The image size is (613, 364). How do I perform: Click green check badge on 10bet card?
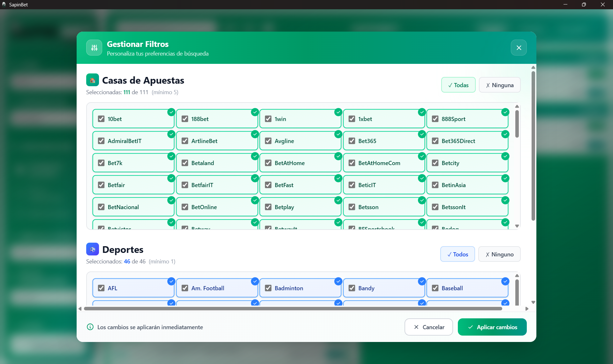pyautogui.click(x=171, y=112)
